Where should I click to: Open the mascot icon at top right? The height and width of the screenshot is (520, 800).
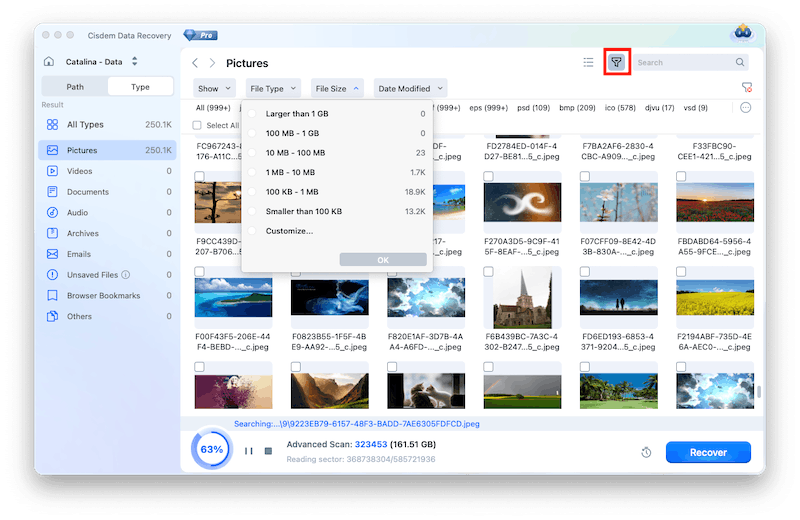tap(742, 33)
